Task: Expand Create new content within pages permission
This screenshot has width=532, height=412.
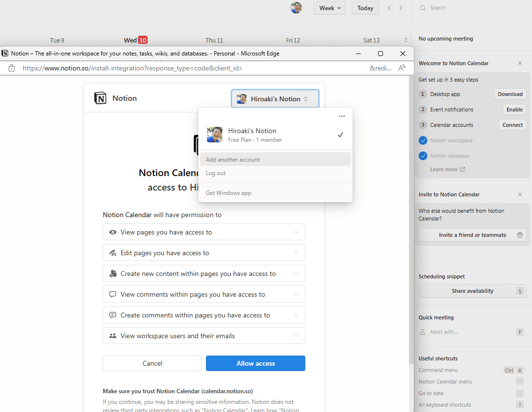Action: coord(204,274)
